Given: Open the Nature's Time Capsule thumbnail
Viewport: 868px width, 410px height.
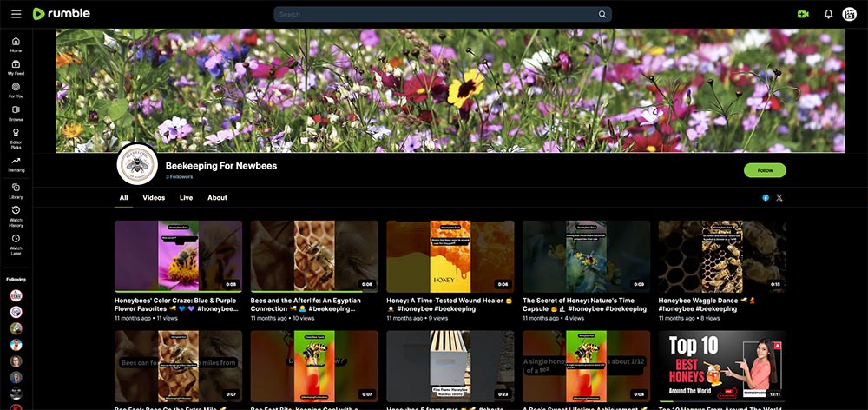Looking at the screenshot, I should pos(586,256).
